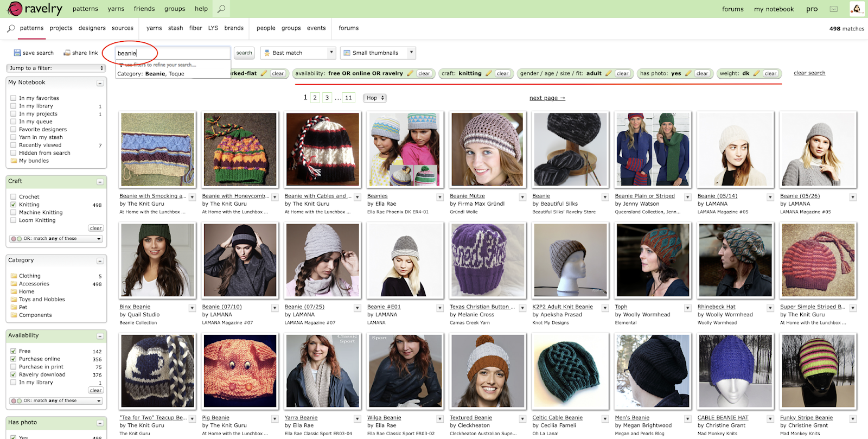Switch to the projects search tab
Image resolution: width=868 pixels, height=439 pixels.
click(x=61, y=28)
